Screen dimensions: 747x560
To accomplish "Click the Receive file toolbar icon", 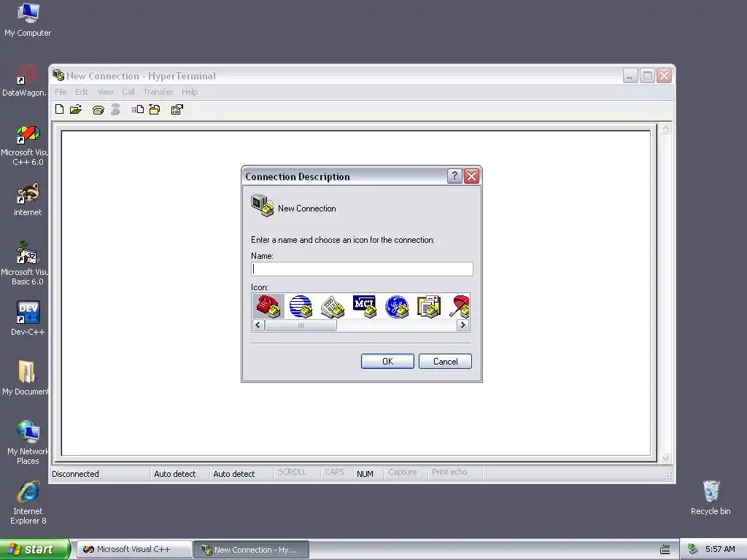I will pos(155,109).
